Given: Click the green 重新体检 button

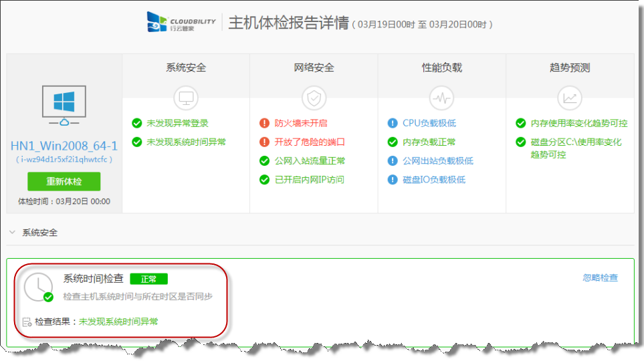Looking at the screenshot, I should 64,182.
